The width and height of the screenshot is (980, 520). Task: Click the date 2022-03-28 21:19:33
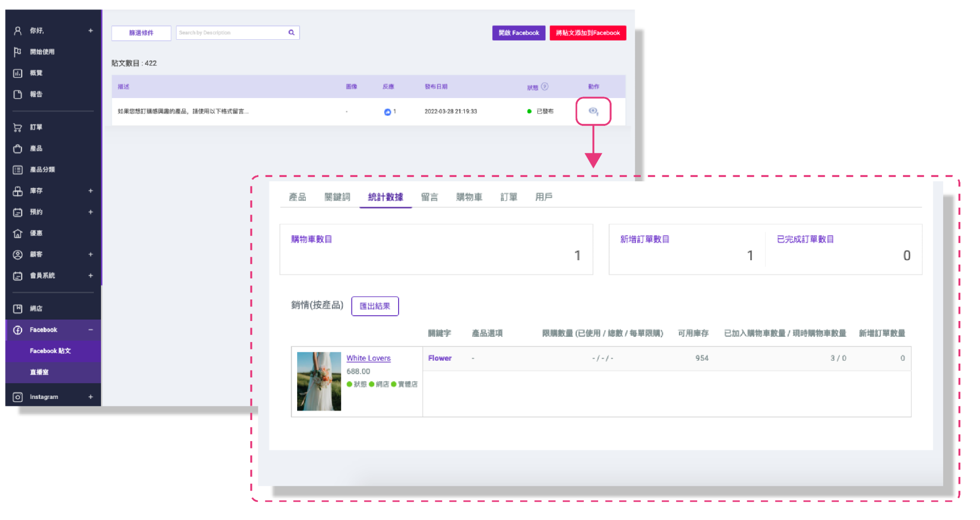451,112
